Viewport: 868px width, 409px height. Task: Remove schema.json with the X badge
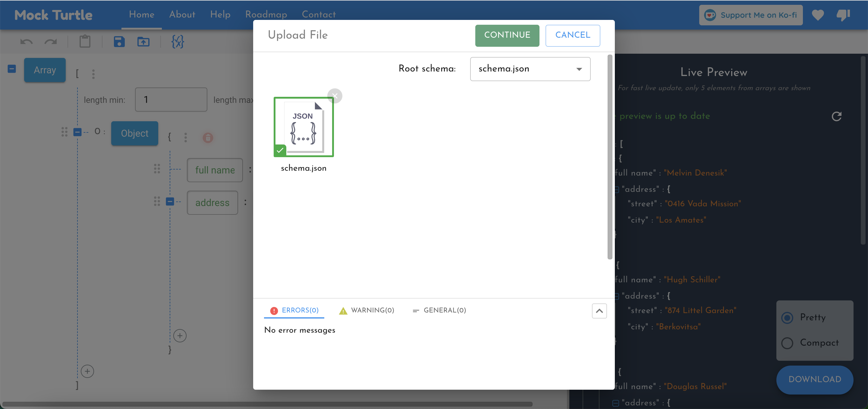pyautogui.click(x=335, y=96)
